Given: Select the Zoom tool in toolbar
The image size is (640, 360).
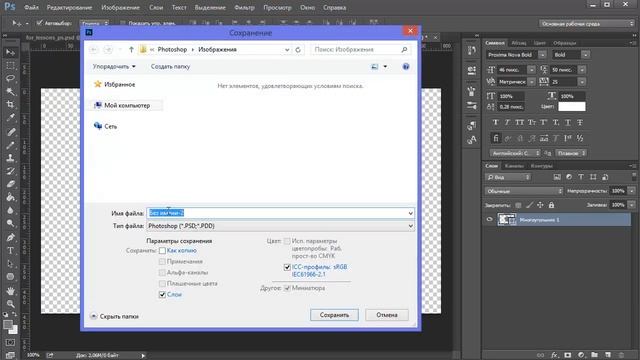Looking at the screenshot, I should [x=10, y=304].
